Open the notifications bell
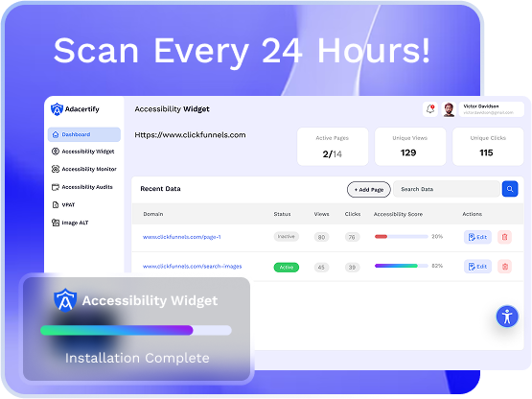The image size is (532, 399). click(430, 109)
